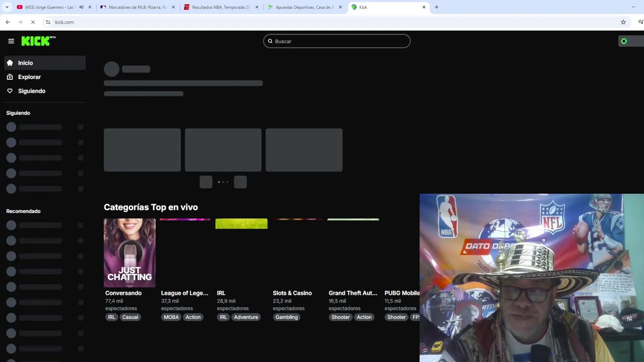Click the Adventure tag
The image size is (644, 362).
tap(246, 317)
